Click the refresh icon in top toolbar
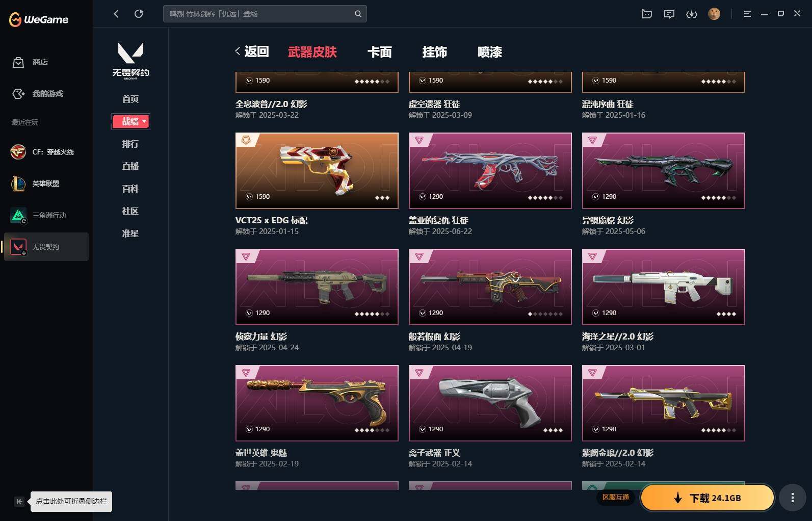812x521 pixels. pyautogui.click(x=139, y=14)
